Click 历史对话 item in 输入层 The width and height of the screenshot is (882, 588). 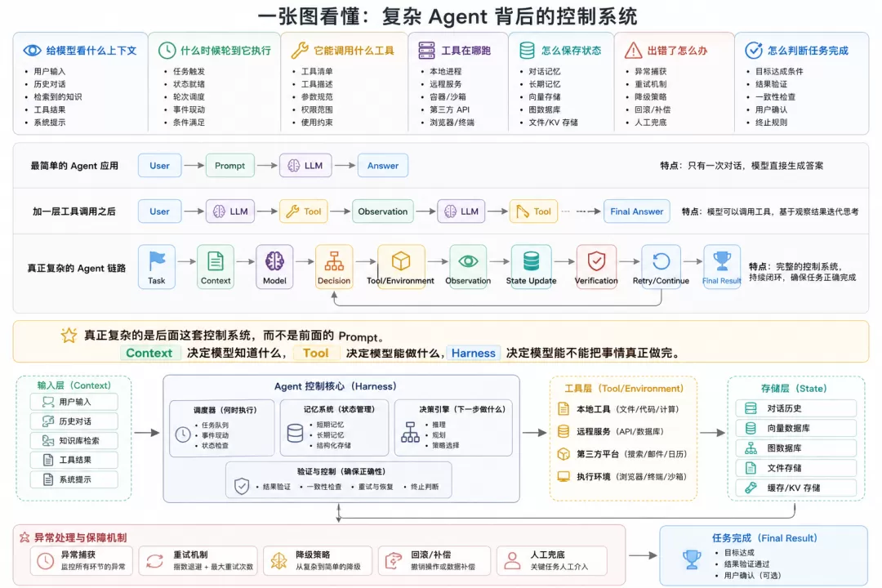74,421
